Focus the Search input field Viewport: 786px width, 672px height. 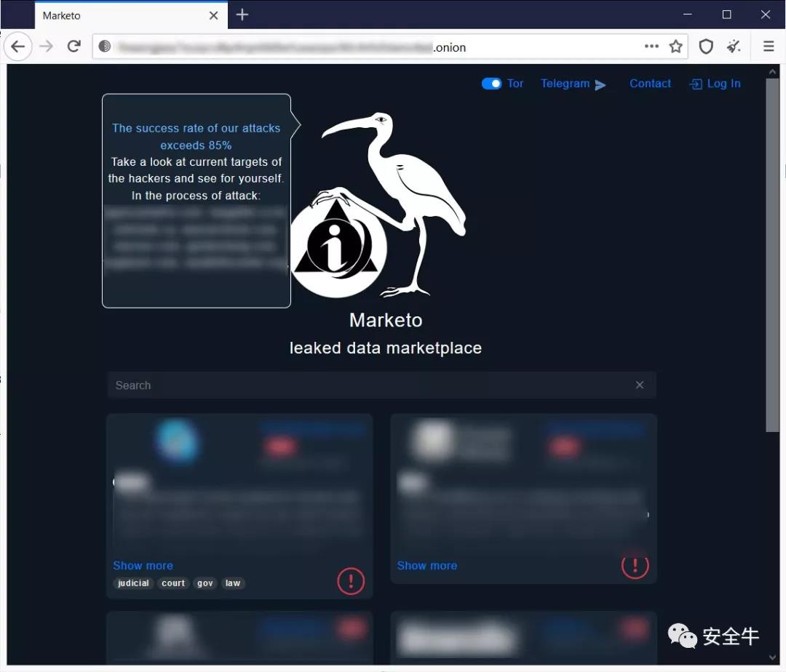tap(371, 385)
